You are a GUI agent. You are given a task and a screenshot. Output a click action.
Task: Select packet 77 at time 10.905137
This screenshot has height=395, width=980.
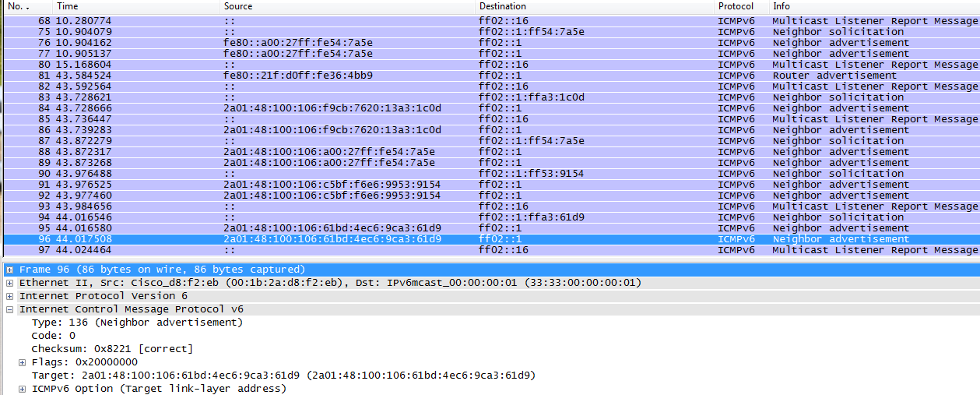point(490,54)
